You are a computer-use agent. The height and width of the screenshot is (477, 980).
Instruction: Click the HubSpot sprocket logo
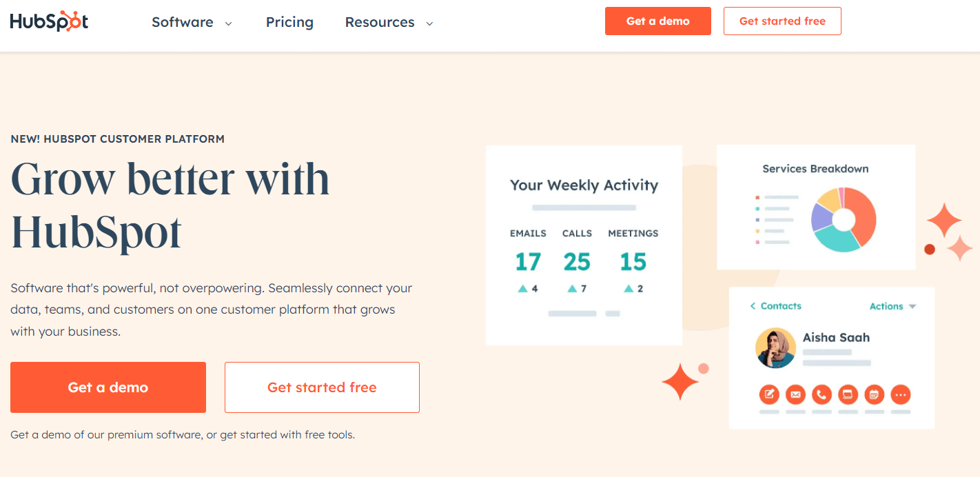(76, 21)
